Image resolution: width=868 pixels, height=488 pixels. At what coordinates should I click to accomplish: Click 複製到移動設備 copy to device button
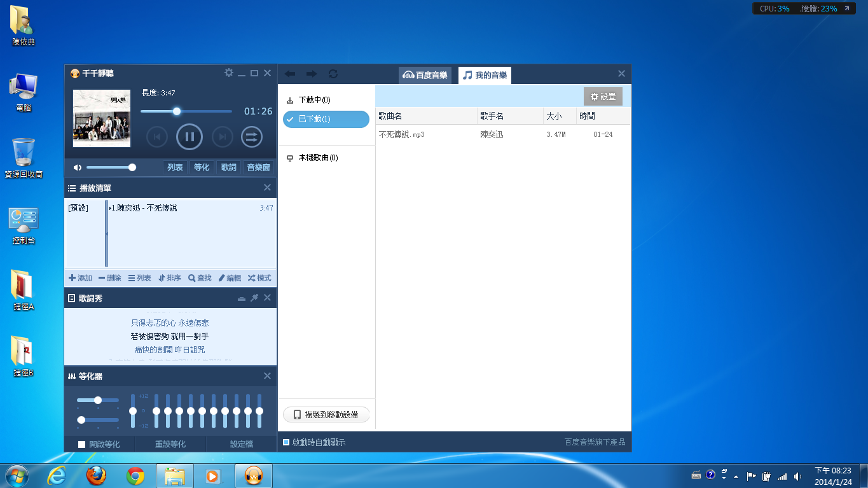326,414
